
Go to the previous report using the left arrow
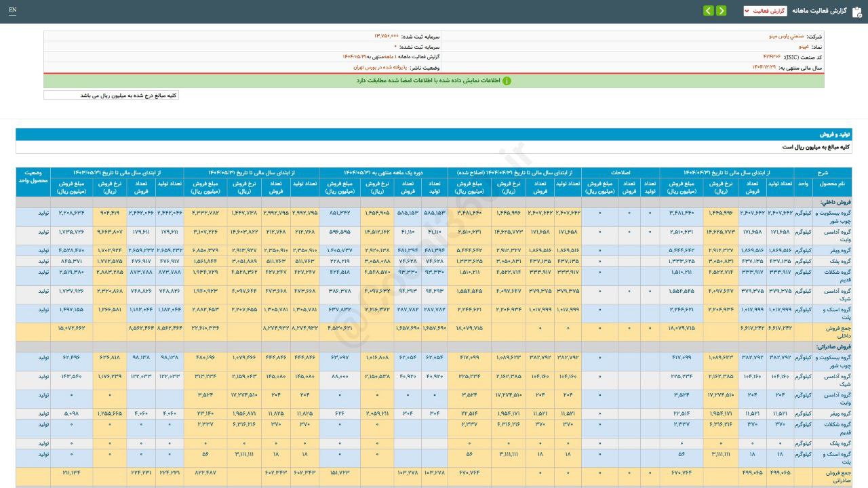708,11
